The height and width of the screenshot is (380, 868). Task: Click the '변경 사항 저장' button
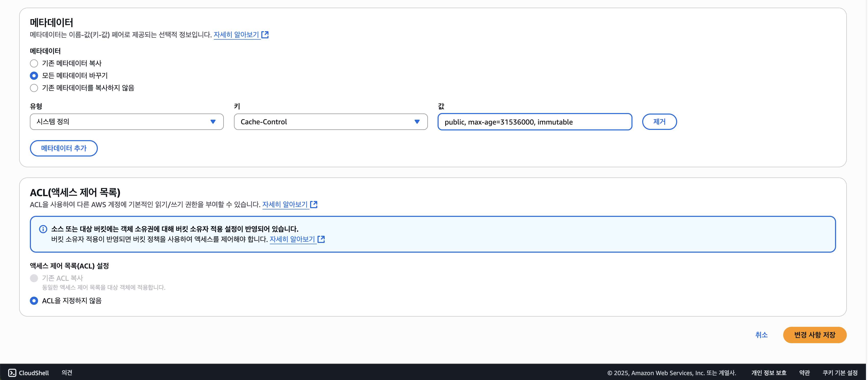(814, 335)
